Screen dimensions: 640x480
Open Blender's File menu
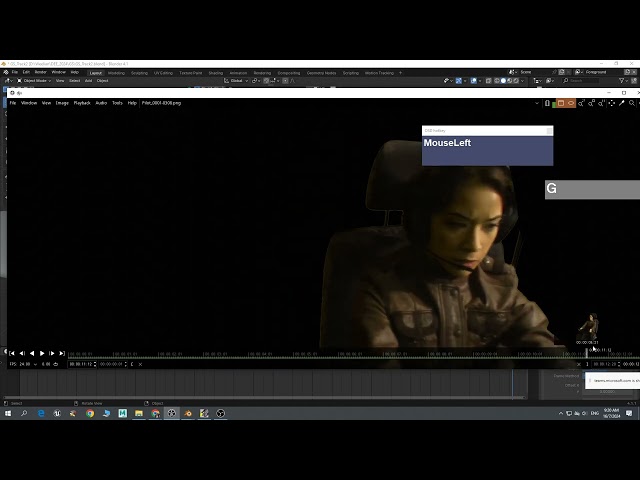(x=15, y=72)
